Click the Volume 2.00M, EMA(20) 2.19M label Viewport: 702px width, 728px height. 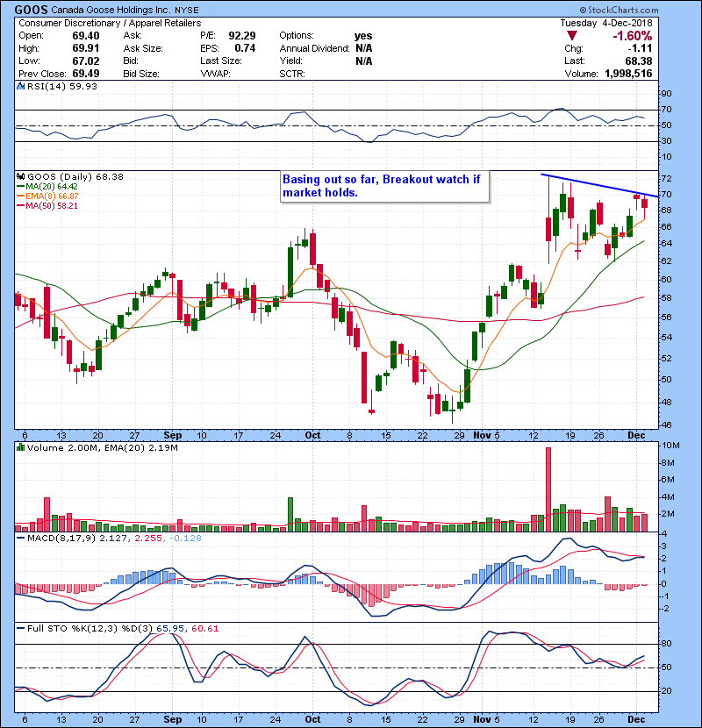102,447
